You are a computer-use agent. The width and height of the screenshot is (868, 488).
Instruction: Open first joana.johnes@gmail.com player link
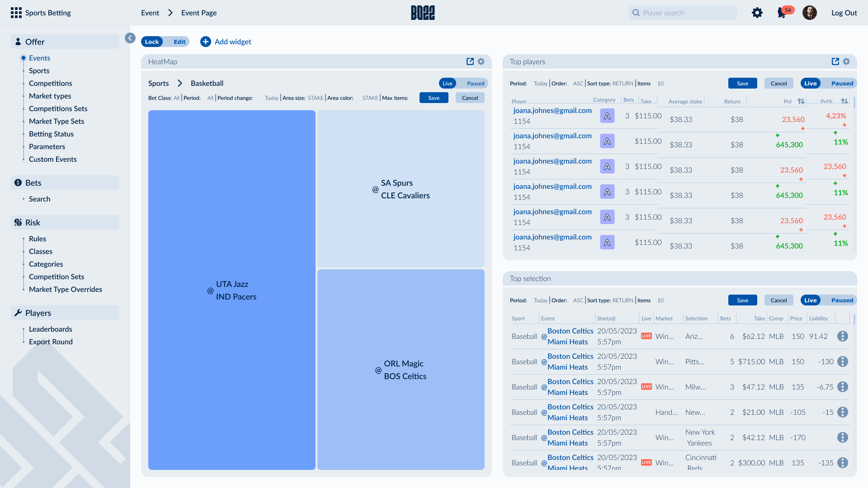(552, 110)
